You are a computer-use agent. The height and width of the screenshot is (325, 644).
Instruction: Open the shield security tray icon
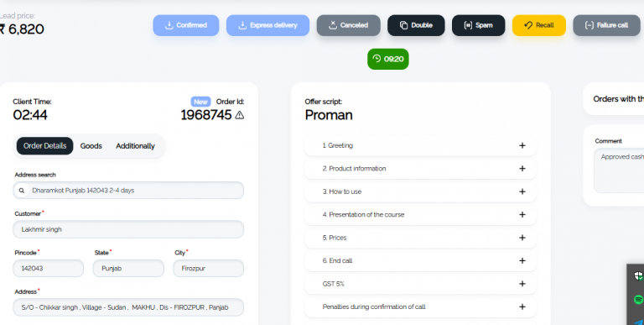pos(639,275)
